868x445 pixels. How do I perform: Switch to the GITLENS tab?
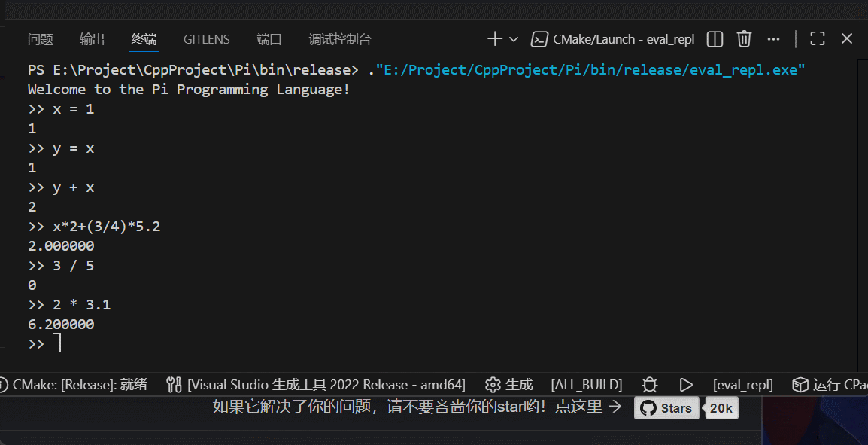[x=206, y=39]
